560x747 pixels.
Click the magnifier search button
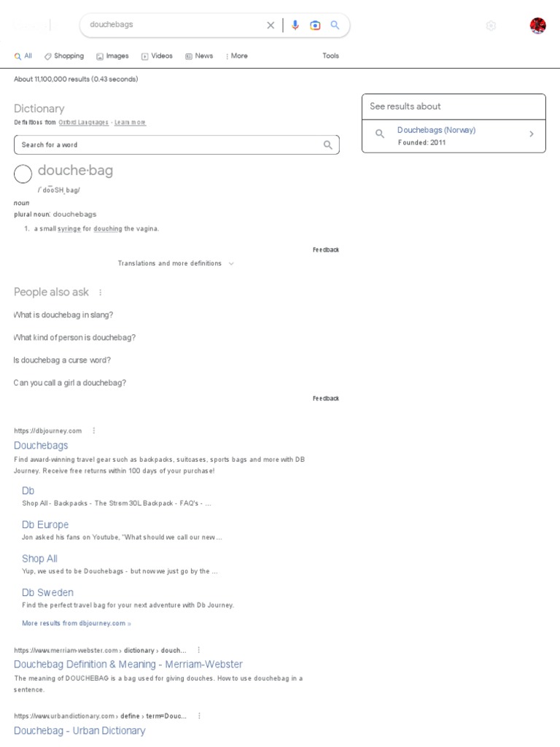[335, 25]
